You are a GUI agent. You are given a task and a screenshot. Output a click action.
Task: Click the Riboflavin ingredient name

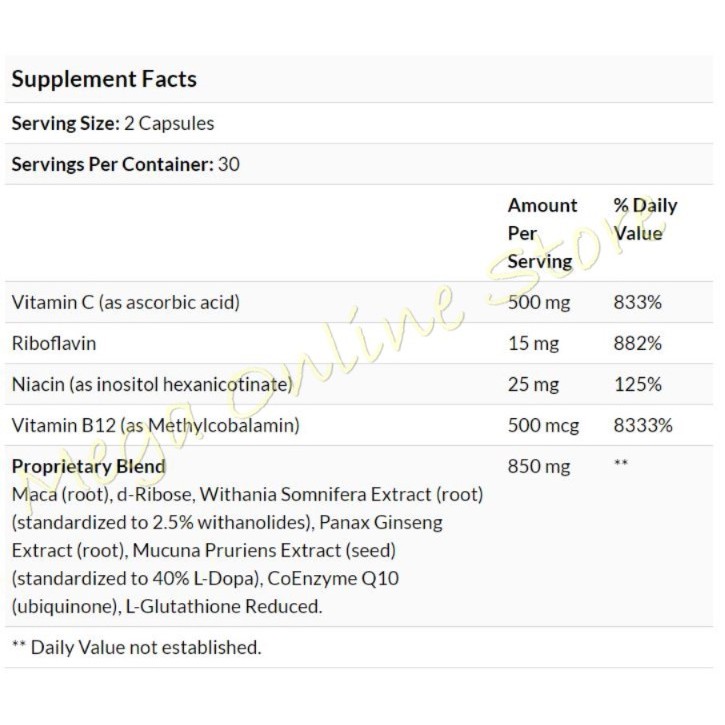pyautogui.click(x=50, y=343)
